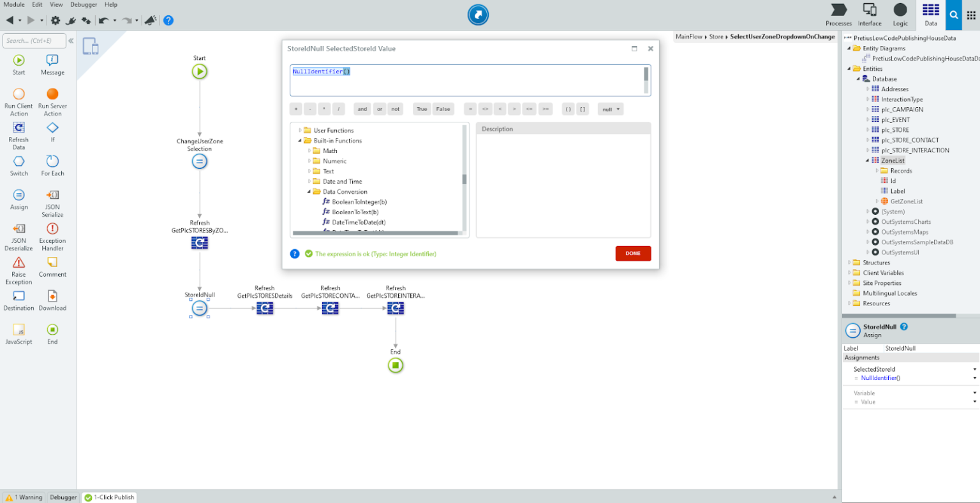This screenshot has height=503, width=980.
Task: Select the Raise Exception tool
Action: [19, 267]
